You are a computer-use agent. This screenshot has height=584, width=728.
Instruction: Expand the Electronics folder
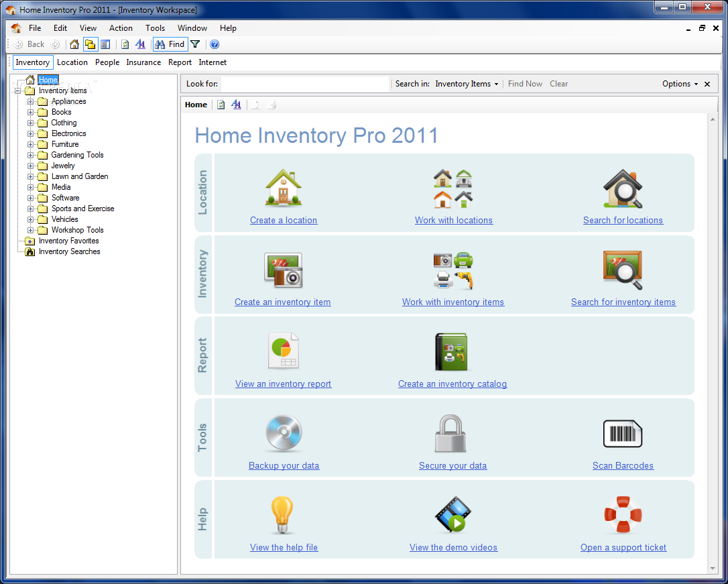pos(31,133)
